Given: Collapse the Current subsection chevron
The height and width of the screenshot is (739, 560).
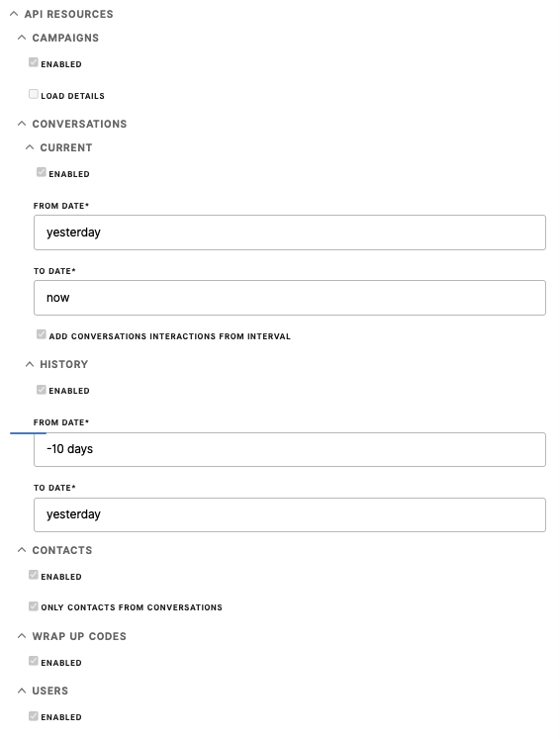Looking at the screenshot, I should coord(30,147).
